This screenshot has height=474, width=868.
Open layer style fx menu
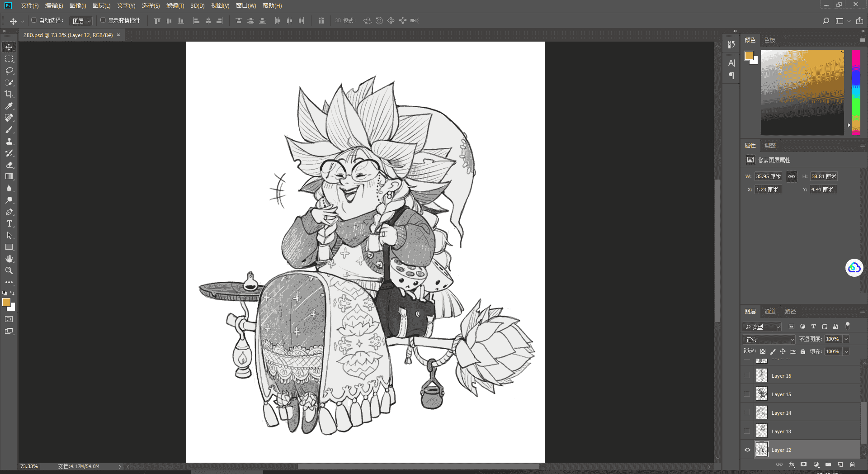click(x=792, y=465)
